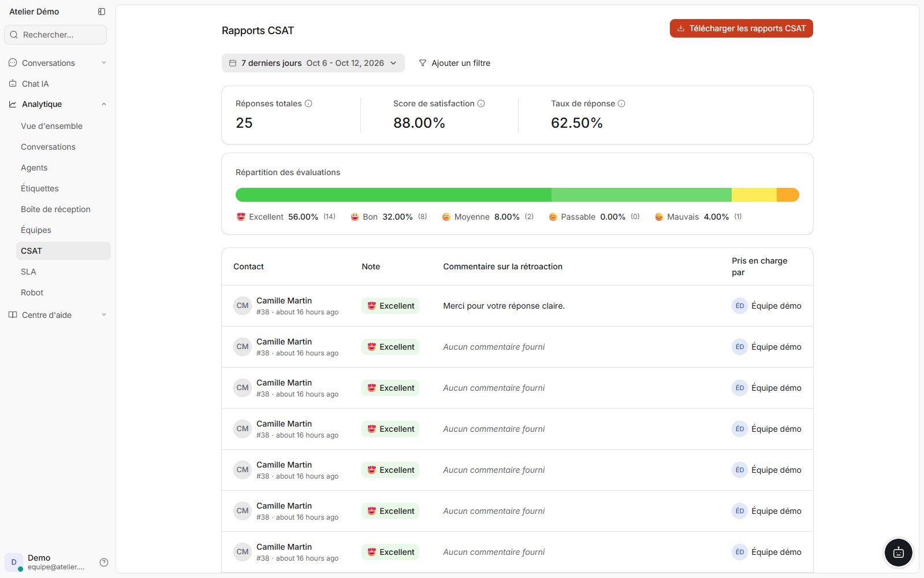Click the yellow Moyenne bar segment
Viewport: 924px width, 578px height.
coord(754,195)
